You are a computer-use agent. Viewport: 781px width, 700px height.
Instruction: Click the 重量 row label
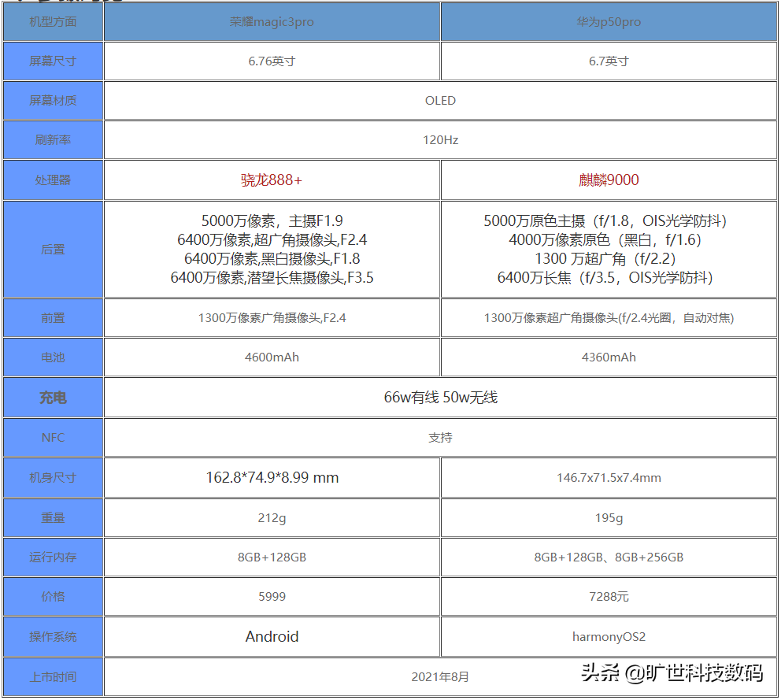[54, 517]
